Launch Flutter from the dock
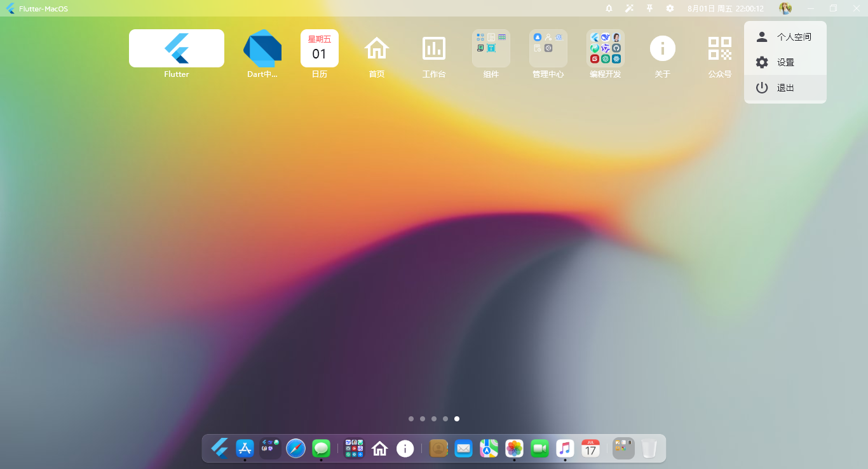 (x=220, y=448)
